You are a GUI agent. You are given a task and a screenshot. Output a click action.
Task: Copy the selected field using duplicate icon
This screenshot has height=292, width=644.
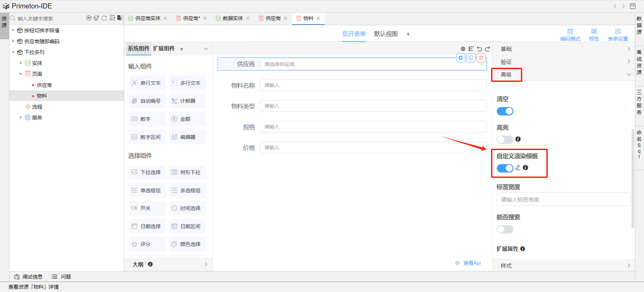[x=471, y=58]
